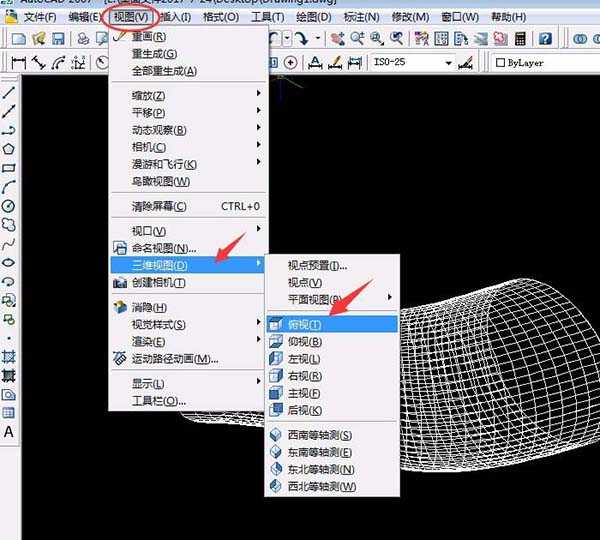Open 视点预置(I)... dialog
Viewport: 600px width, 540px height.
click(332, 265)
